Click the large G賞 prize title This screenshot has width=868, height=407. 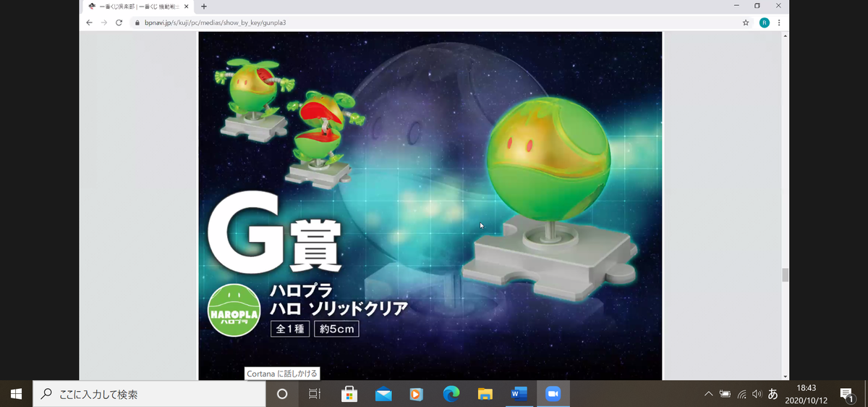pyautogui.click(x=274, y=232)
